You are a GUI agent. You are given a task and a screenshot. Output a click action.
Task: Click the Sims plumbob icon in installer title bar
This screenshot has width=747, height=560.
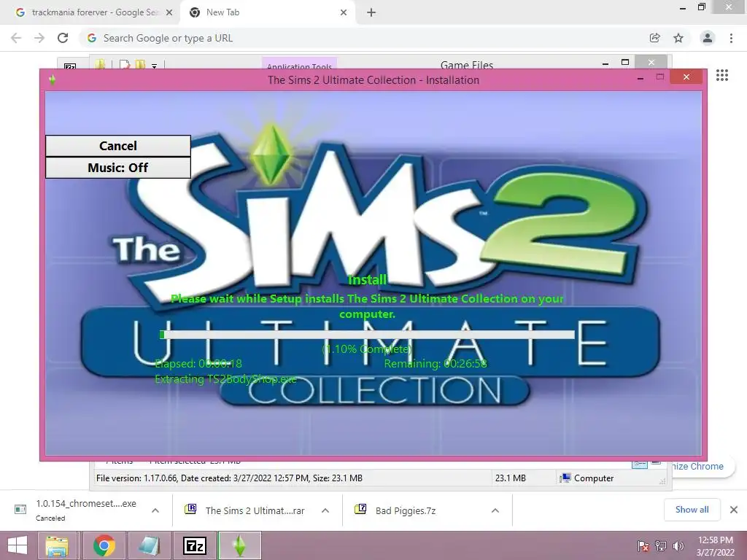[x=52, y=79]
